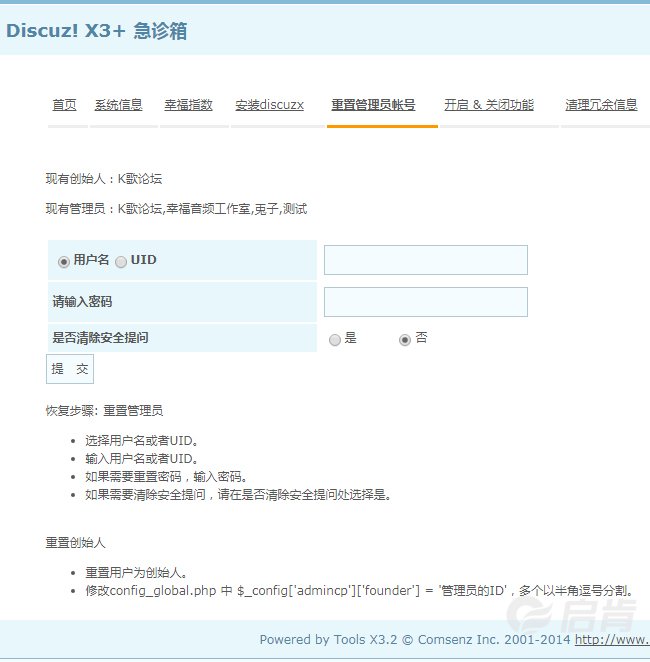Screen dimensions: 650x662
Task: Click the 是否清除安全提问 label
Action: (x=100, y=337)
